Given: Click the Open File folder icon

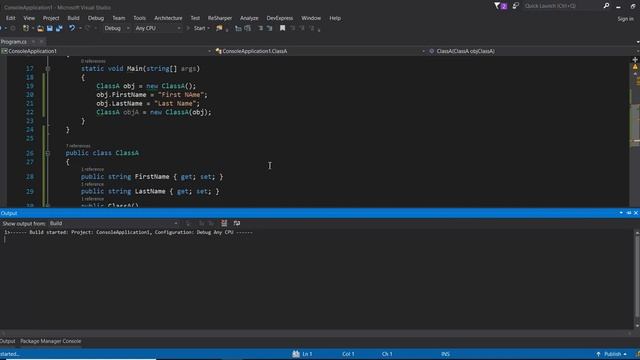Looking at the screenshot, I should tap(40, 28).
